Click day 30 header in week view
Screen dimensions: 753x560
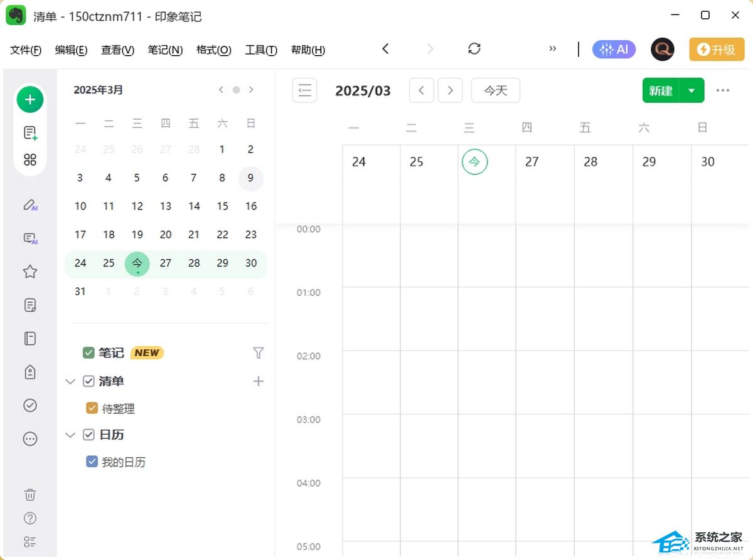pyautogui.click(x=707, y=162)
